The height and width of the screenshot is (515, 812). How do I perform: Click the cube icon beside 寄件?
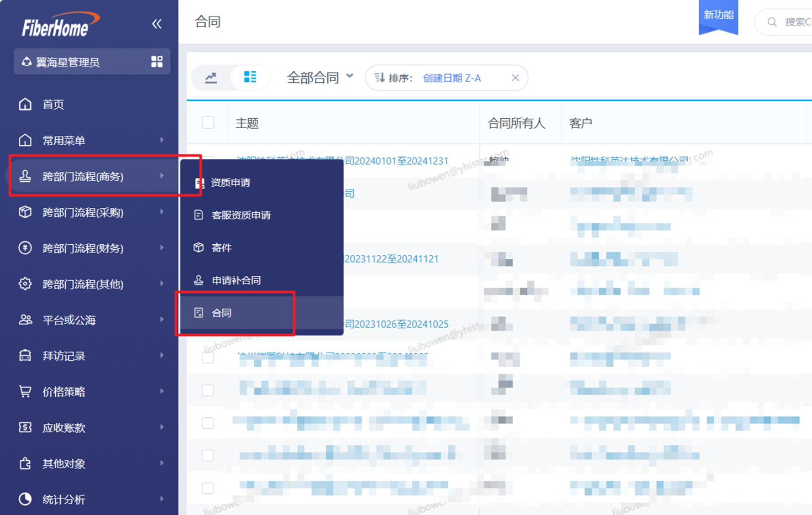click(x=198, y=247)
